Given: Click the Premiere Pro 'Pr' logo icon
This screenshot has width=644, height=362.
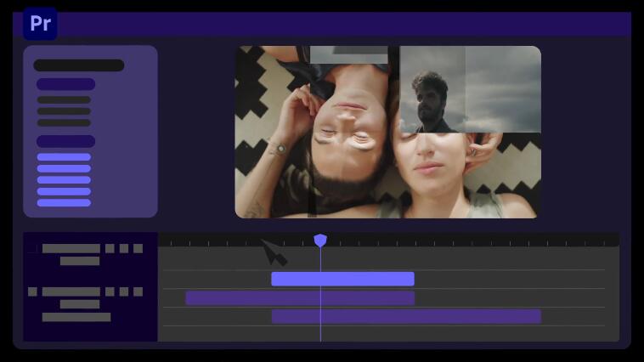Looking at the screenshot, I should click(x=40, y=23).
